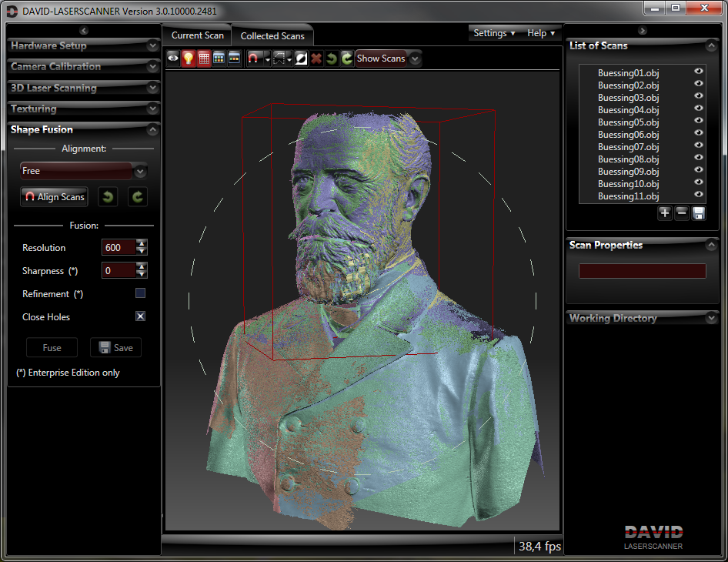Click the 38,4 fps status readout

pos(539,546)
